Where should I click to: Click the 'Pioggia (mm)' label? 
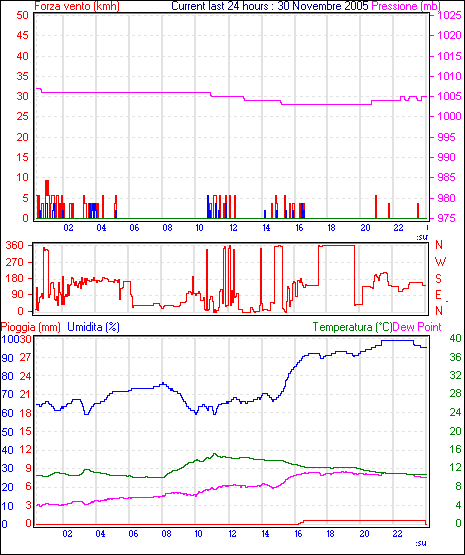click(30, 327)
